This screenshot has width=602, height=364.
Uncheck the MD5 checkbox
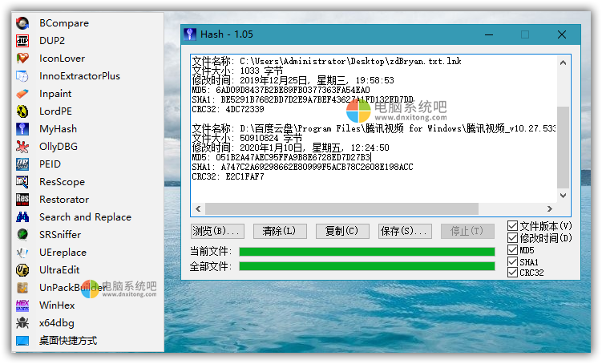click(512, 250)
